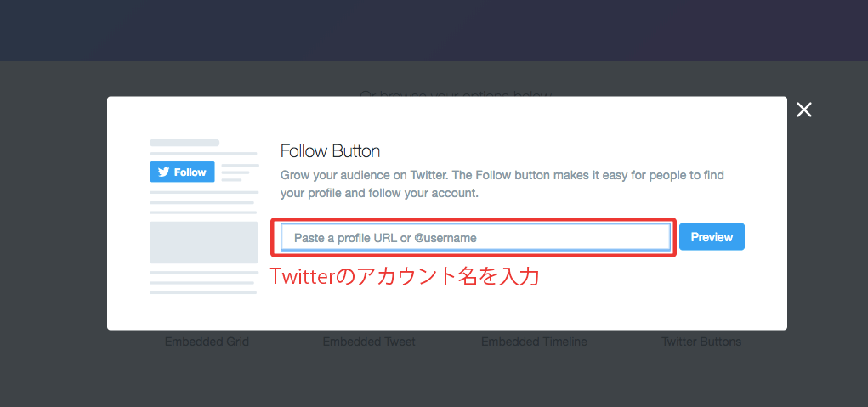Pick the Embedded Timeline option
This screenshot has width=868, height=407.
[534, 342]
